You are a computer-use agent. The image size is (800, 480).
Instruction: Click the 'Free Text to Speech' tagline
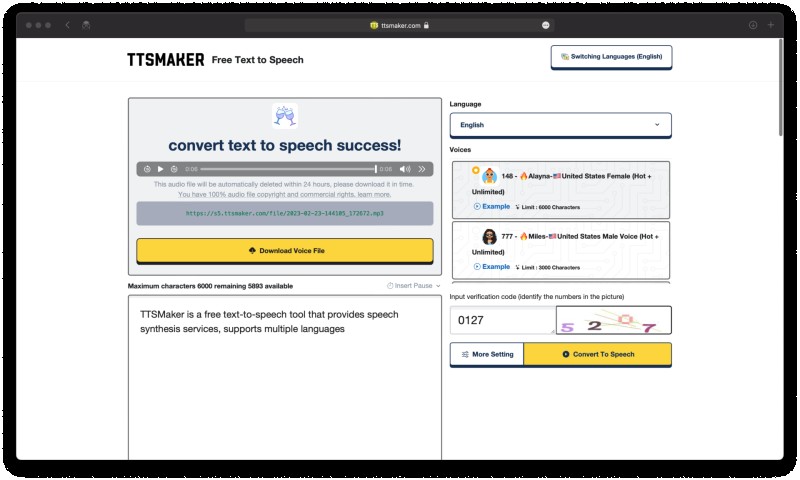(258, 60)
